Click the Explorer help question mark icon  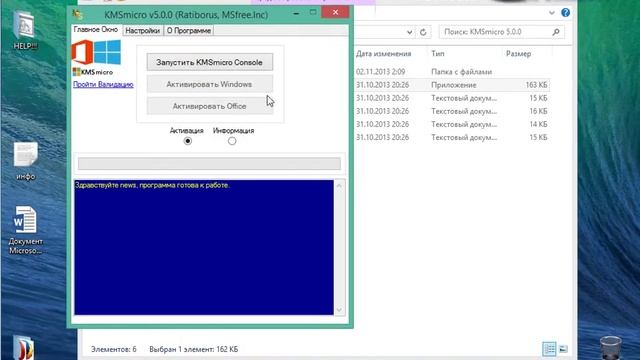pos(565,13)
